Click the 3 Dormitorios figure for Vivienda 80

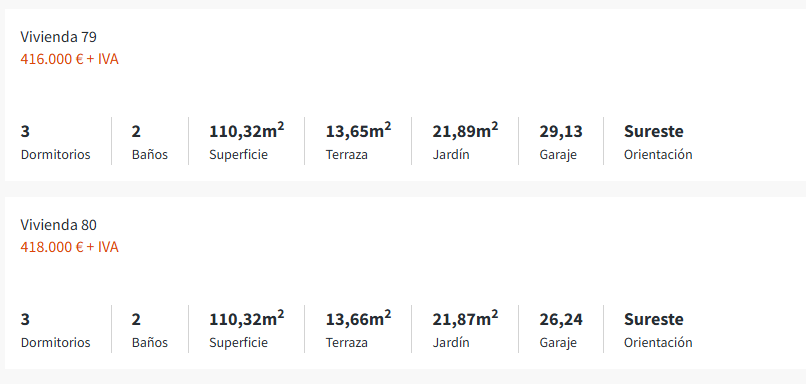[x=25, y=320]
